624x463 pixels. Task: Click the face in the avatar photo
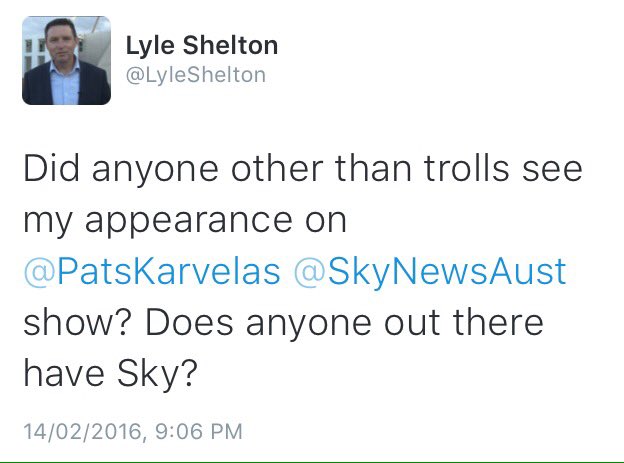60,39
